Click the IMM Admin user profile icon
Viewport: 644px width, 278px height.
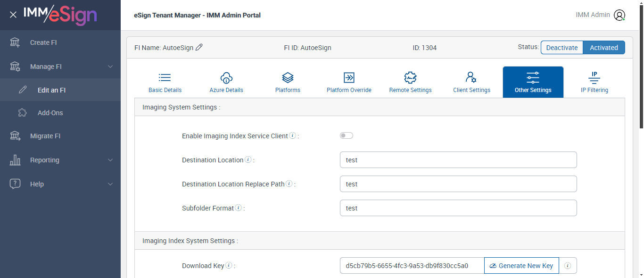click(619, 15)
